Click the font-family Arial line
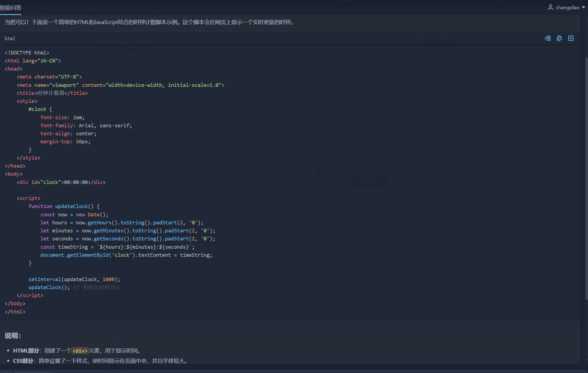This screenshot has width=588, height=373. pyautogui.click(x=86, y=125)
